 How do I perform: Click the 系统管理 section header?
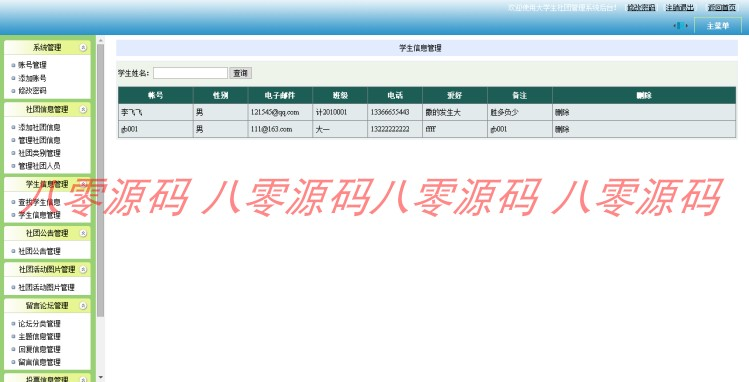[47, 48]
